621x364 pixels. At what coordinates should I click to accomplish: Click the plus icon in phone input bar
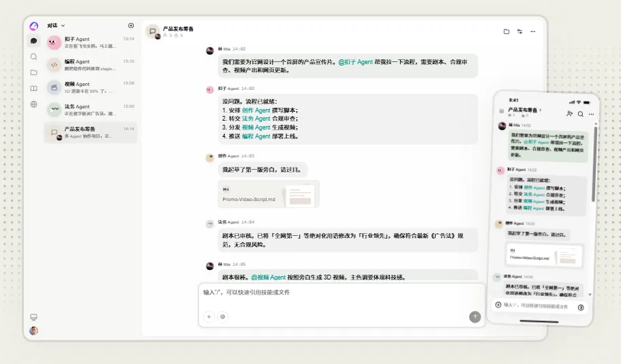coord(498,305)
